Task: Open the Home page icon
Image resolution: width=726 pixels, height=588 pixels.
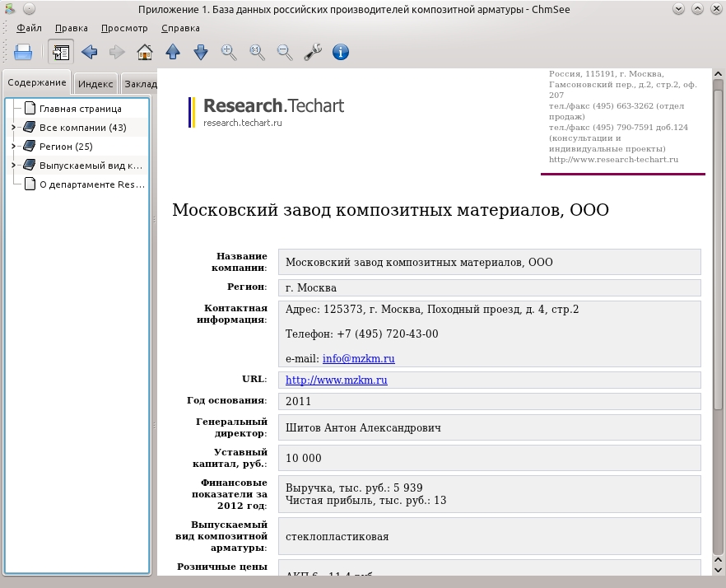Action: tap(145, 52)
